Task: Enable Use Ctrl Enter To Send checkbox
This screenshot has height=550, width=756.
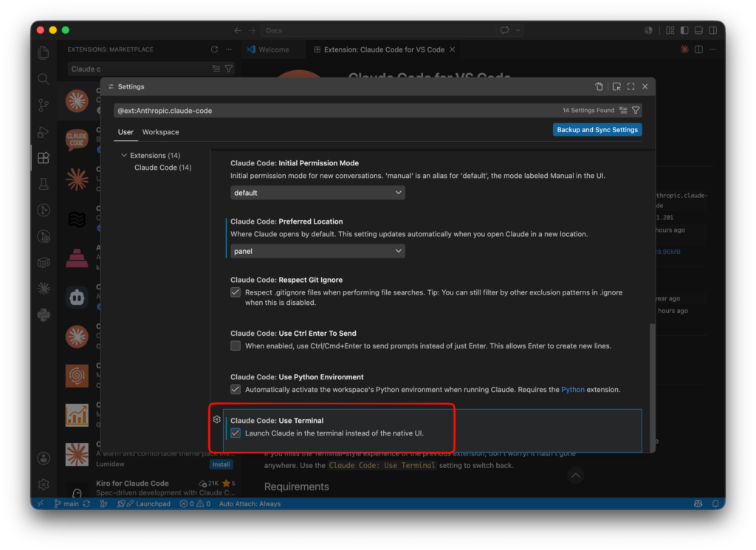Action: pyautogui.click(x=236, y=346)
